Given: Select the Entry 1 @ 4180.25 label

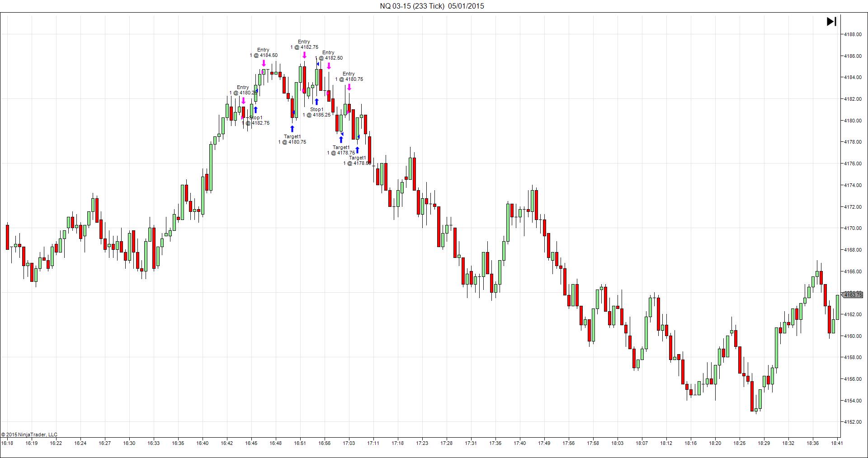Looking at the screenshot, I should tap(243, 90).
